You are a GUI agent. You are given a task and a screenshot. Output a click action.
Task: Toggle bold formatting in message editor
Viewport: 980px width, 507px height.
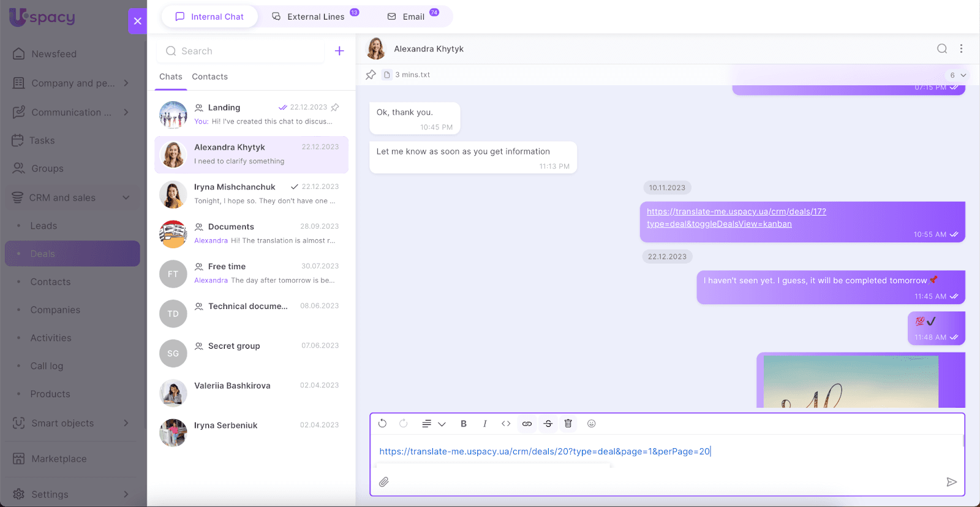[464, 424]
